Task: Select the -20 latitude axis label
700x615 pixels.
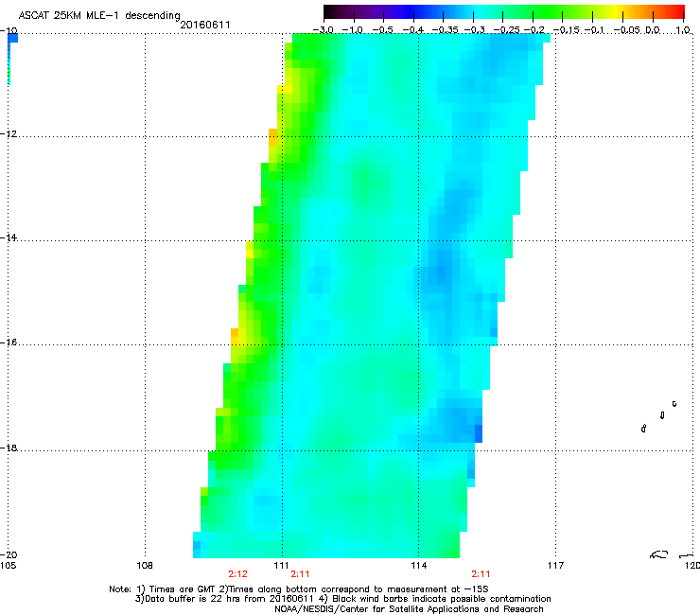Action: 9,554
